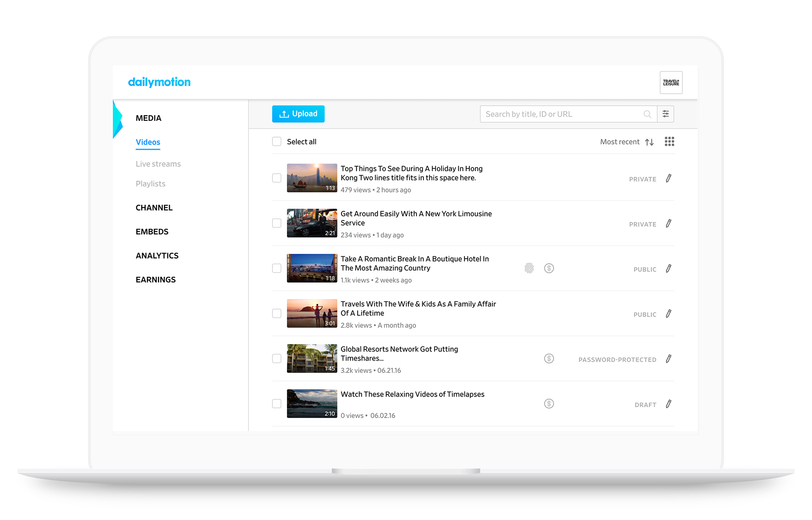Click the search magnifier icon
812x520 pixels.
(x=647, y=114)
